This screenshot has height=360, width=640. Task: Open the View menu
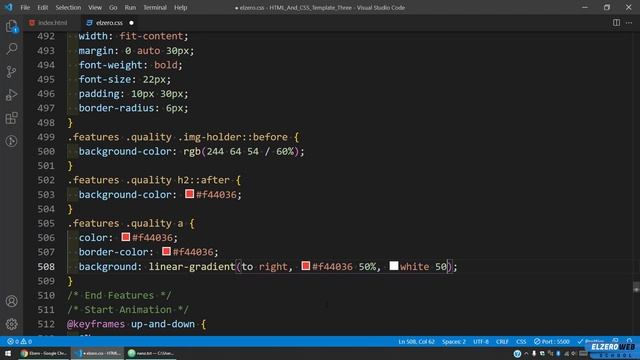(x=95, y=7)
